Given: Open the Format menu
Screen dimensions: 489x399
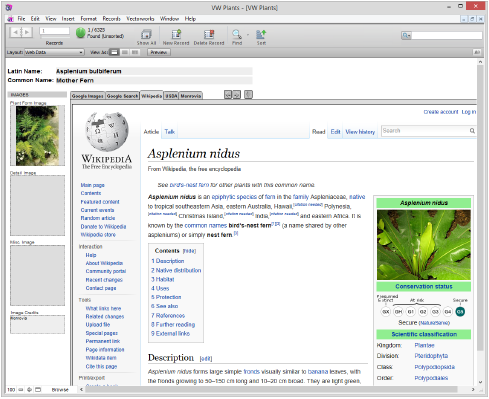Looking at the screenshot, I should (x=88, y=19).
